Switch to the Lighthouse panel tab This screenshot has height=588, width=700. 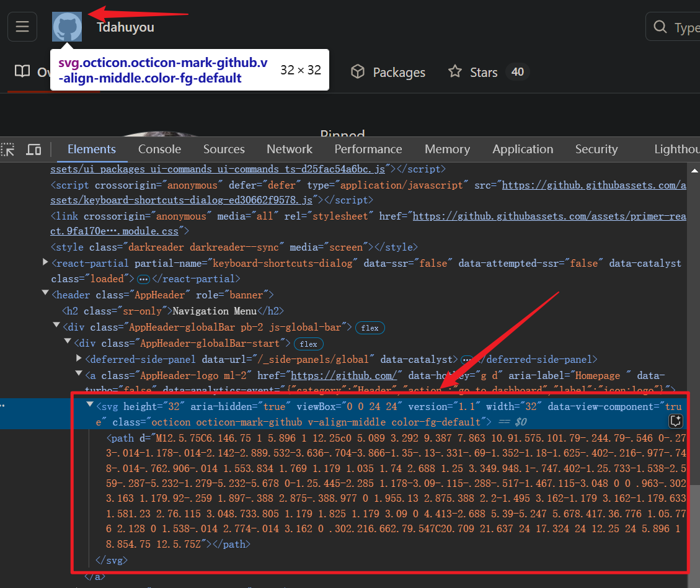coord(676,149)
